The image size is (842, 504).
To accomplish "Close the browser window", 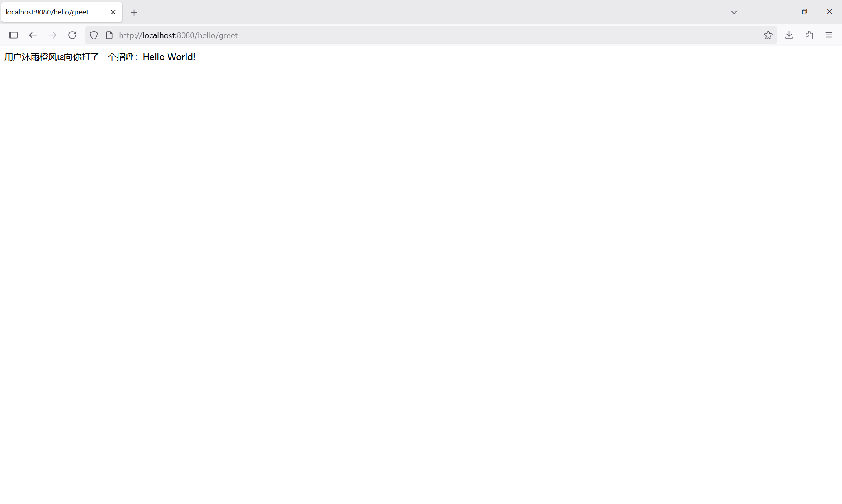I will [x=829, y=11].
